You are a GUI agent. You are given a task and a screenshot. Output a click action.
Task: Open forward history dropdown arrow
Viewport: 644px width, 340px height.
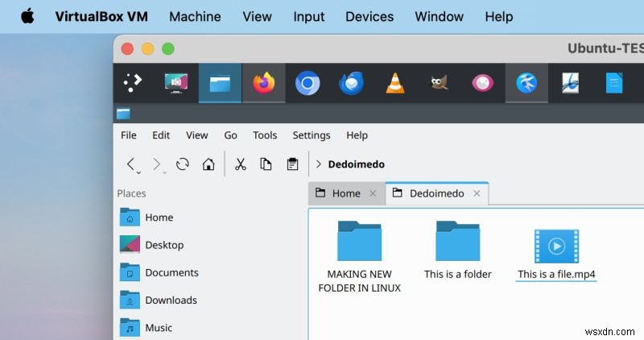point(165,172)
